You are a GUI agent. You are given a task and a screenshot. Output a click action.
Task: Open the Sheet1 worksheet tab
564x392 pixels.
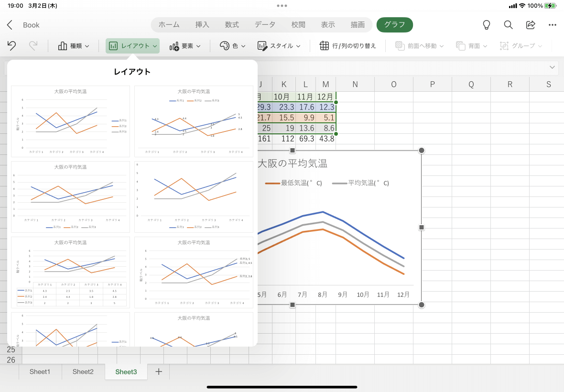[40, 371]
